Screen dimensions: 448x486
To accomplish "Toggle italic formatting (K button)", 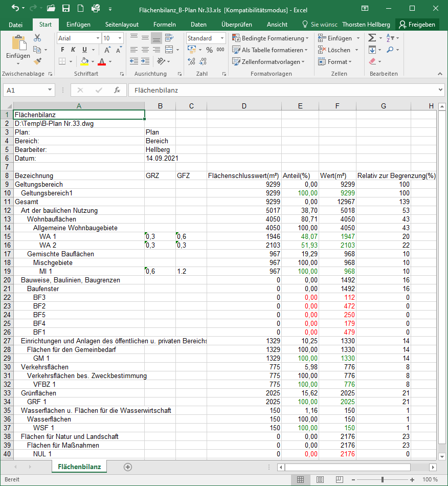I will [x=74, y=50].
